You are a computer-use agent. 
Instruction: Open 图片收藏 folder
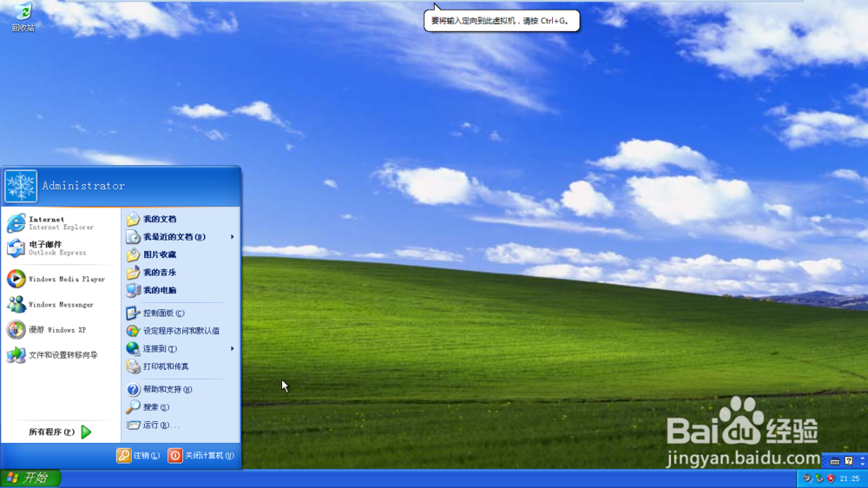coord(181,254)
